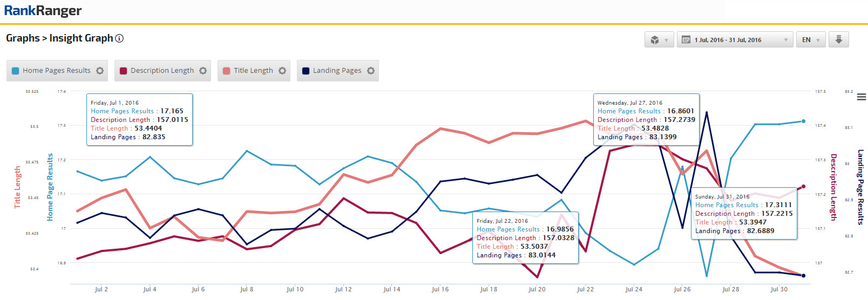
Task: Toggle the Title Length series
Action: pyautogui.click(x=253, y=71)
